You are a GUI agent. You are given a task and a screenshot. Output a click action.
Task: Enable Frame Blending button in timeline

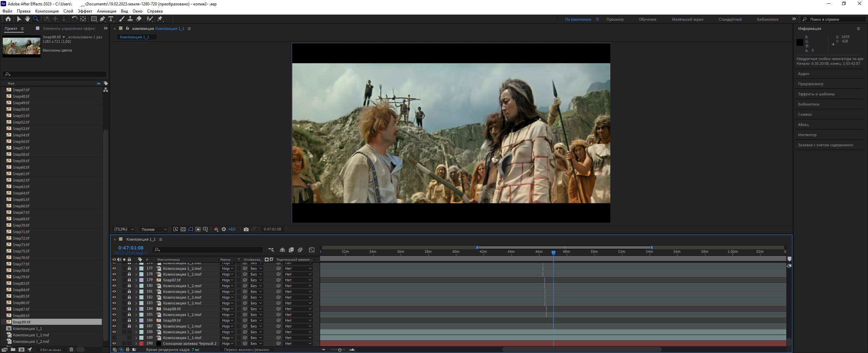coord(291,250)
